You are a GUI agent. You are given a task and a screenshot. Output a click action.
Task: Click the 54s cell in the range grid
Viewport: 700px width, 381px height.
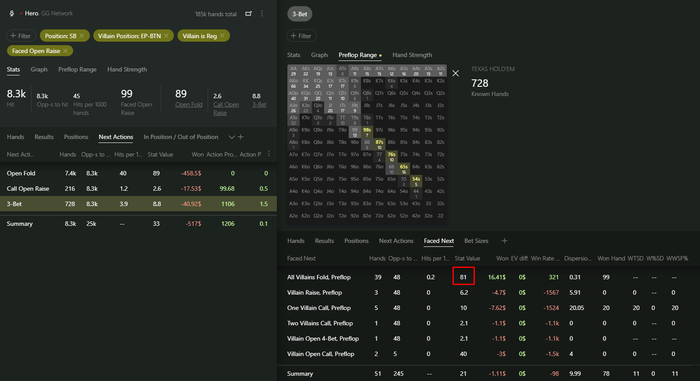click(416, 181)
